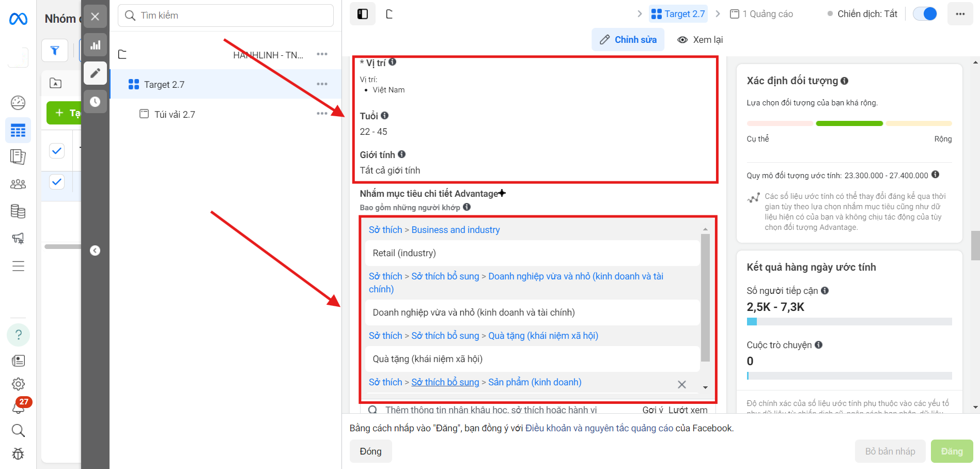
Task: Show info for Giới tính
Action: (402, 154)
